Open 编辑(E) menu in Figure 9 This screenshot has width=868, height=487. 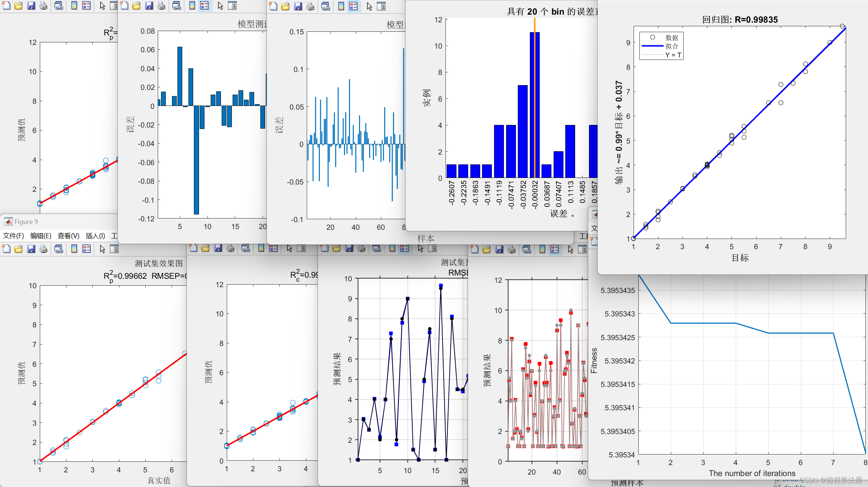click(41, 236)
